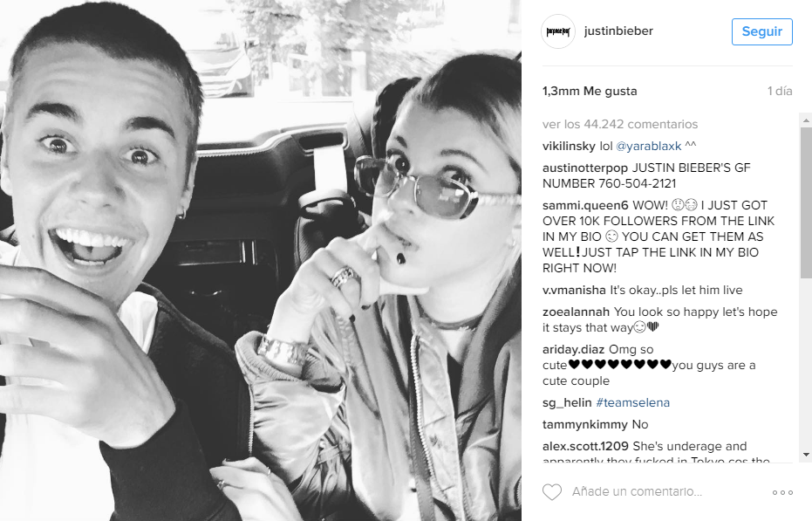Viewport: 812px width, 521px height.
Task: Open the @yarablaxk mention link
Action: click(648, 147)
